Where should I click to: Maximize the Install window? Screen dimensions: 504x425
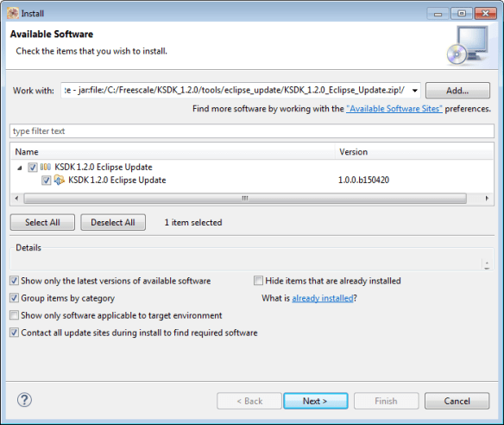coord(462,14)
